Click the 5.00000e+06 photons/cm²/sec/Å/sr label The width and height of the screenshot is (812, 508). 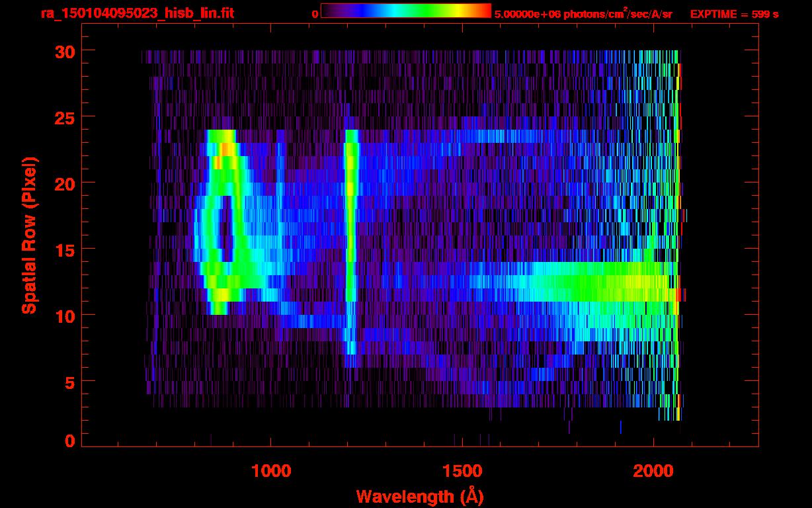[583, 13]
